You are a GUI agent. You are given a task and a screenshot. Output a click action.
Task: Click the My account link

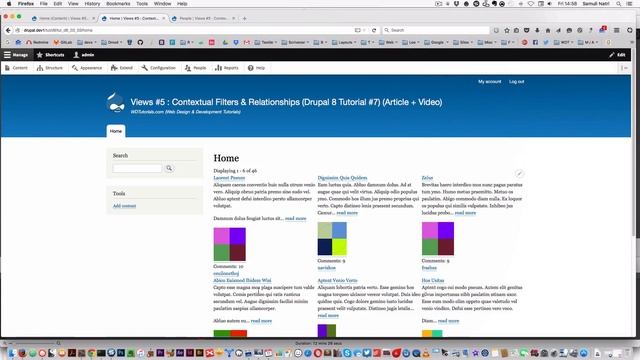(x=489, y=82)
